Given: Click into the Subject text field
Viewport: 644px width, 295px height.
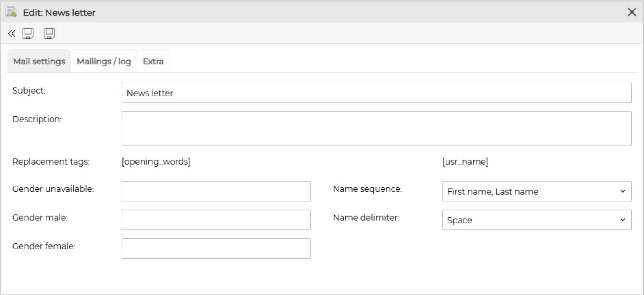Looking at the screenshot, I should click(376, 93).
